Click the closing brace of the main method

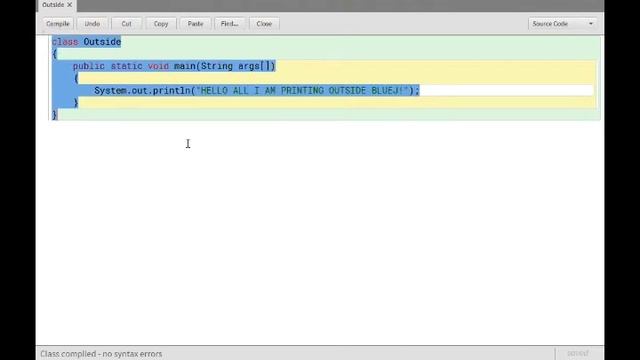76,103
